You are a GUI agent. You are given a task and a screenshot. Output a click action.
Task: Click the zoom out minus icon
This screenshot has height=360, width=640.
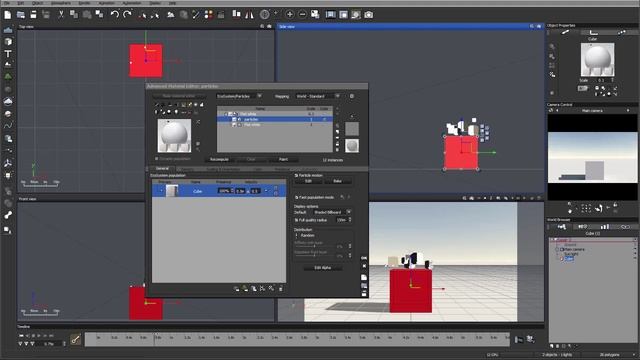[x=302, y=15]
